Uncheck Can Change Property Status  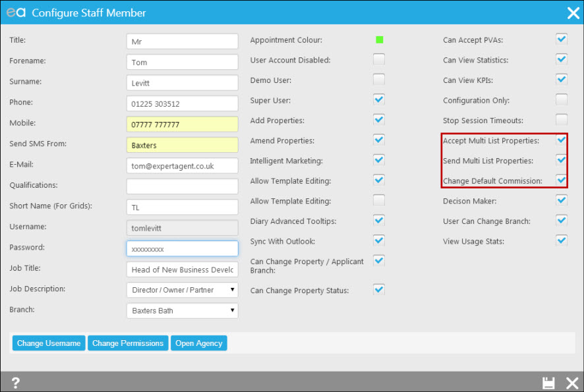click(x=379, y=290)
